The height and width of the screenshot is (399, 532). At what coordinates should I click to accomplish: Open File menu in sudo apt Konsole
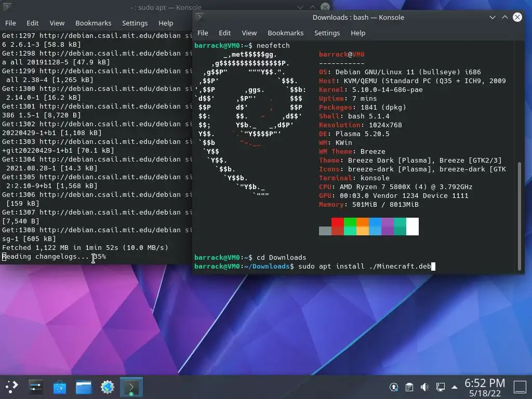pyautogui.click(x=10, y=23)
